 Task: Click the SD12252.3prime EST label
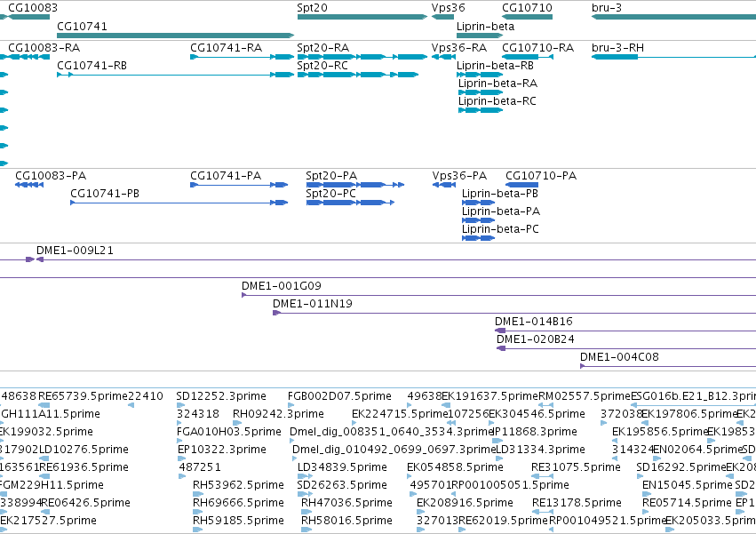click(221, 396)
